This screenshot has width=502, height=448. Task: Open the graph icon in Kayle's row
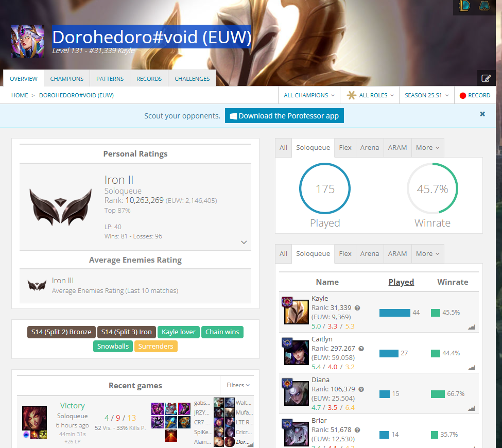coord(472,326)
